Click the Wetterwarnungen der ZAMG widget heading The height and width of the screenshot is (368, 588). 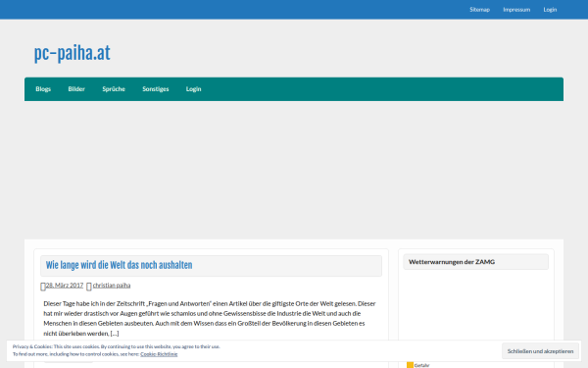click(x=452, y=262)
